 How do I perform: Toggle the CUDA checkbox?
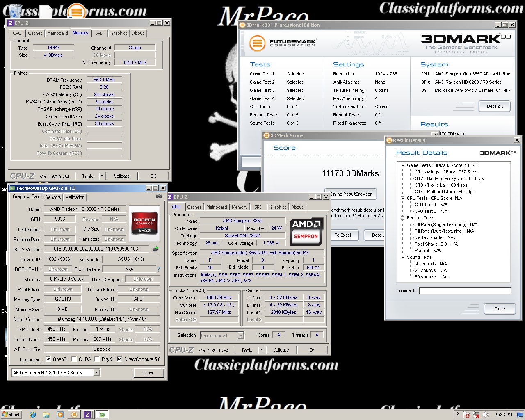pyautogui.click(x=74, y=359)
